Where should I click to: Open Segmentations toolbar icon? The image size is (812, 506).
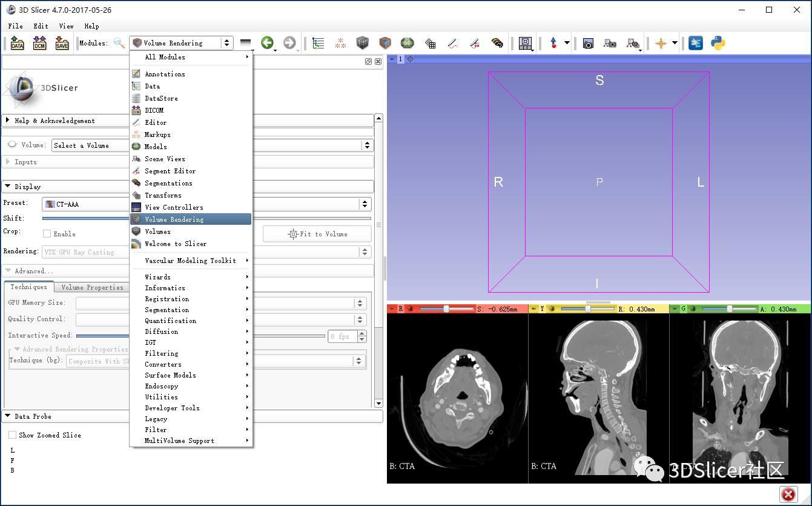tap(497, 43)
